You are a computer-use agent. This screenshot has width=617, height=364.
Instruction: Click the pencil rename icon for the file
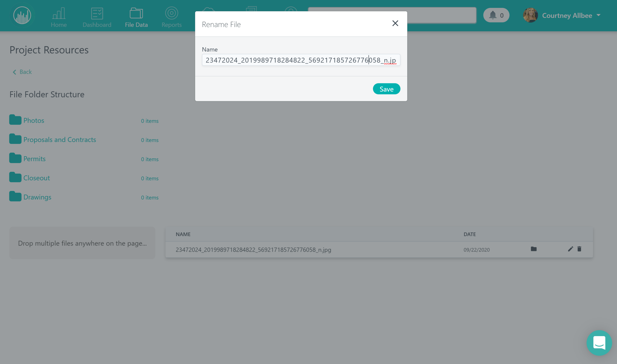click(570, 249)
